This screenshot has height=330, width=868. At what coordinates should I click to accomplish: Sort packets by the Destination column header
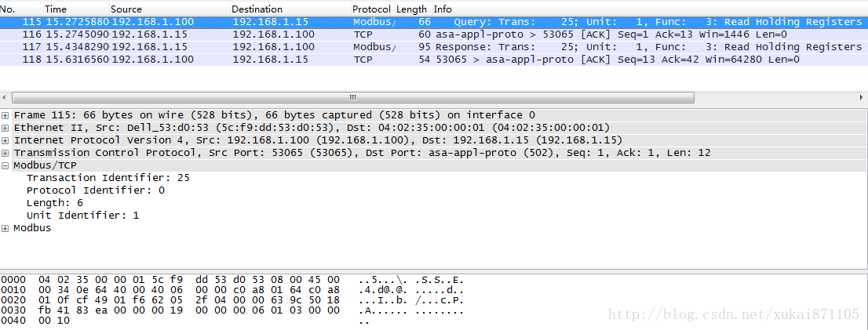[290, 9]
